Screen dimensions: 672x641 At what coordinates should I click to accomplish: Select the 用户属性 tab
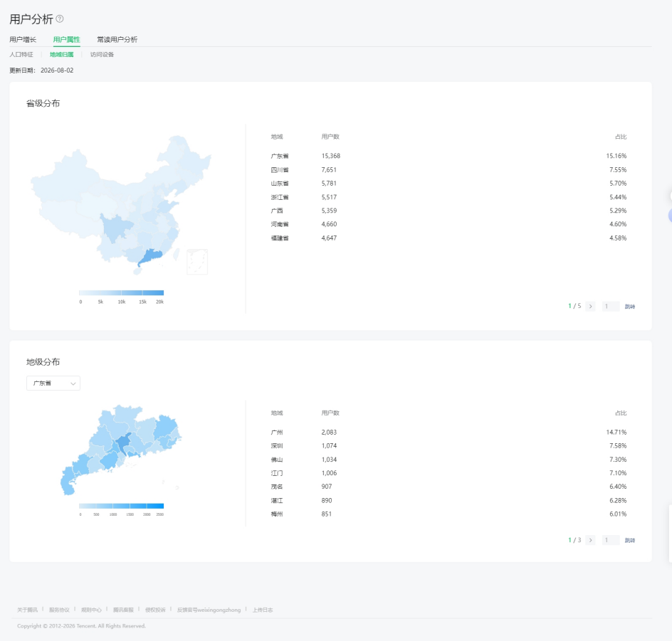(x=66, y=39)
